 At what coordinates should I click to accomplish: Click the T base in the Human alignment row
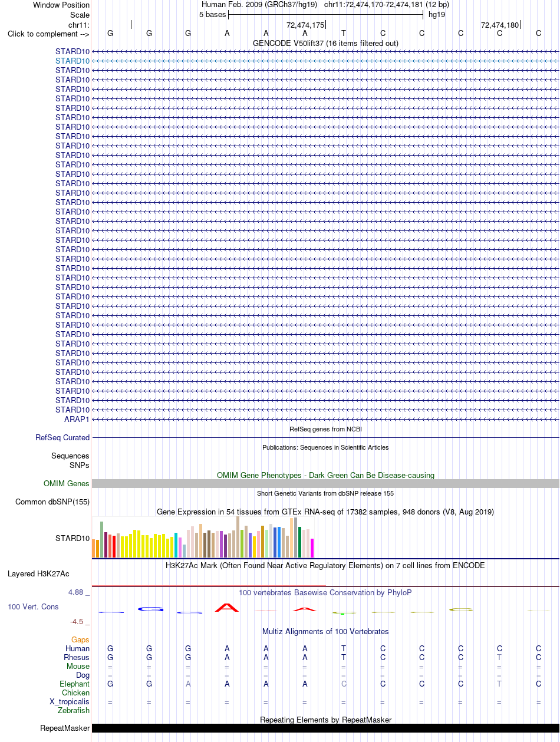tap(344, 648)
